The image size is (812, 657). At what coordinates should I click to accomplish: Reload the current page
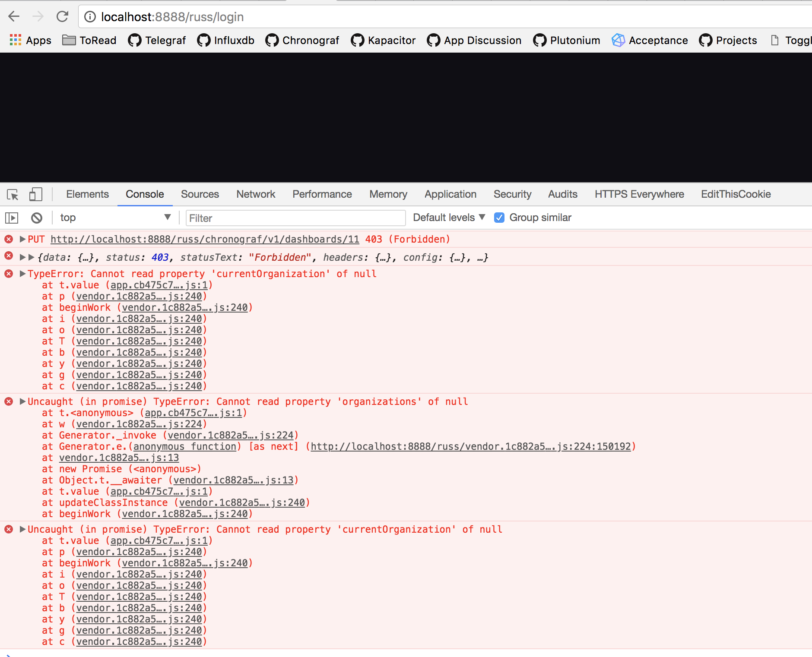tap(63, 16)
